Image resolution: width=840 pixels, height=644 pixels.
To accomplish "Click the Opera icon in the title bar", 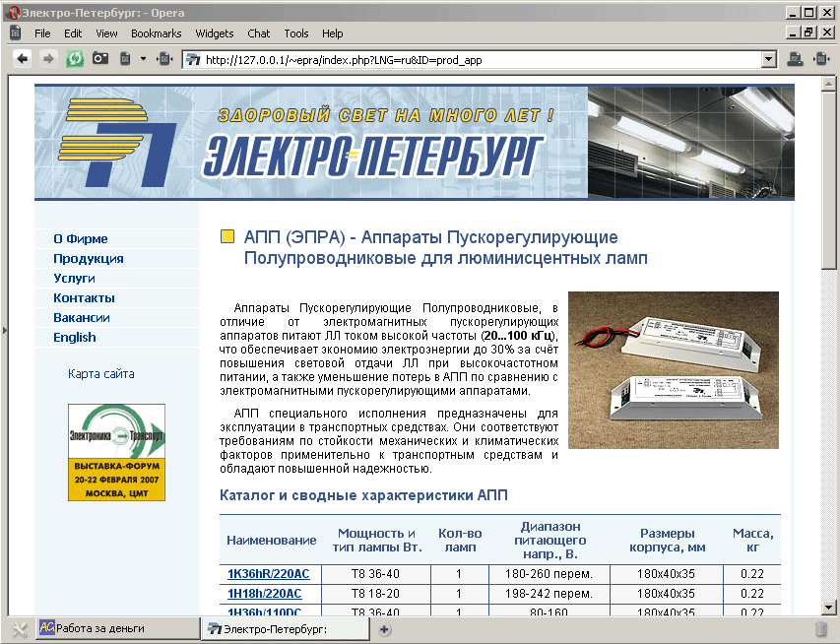I will [x=14, y=13].
